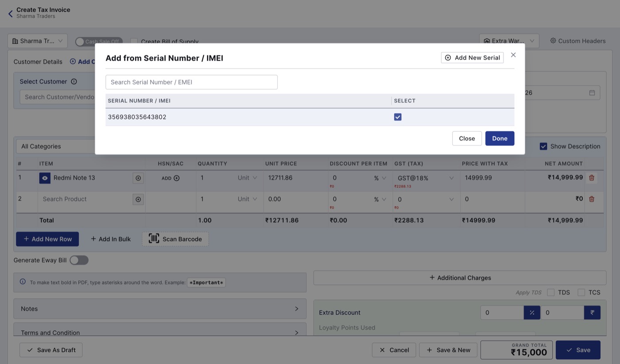
Task: Open the Sharma Traders company dropdown
Action: click(38, 41)
